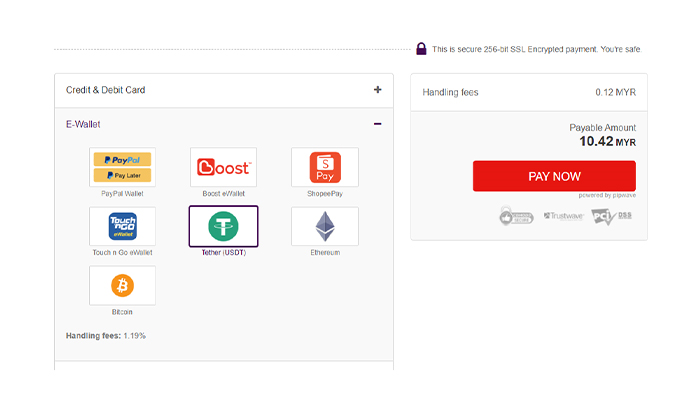Click the secure seal badge with thumbs-up

[x=516, y=216]
